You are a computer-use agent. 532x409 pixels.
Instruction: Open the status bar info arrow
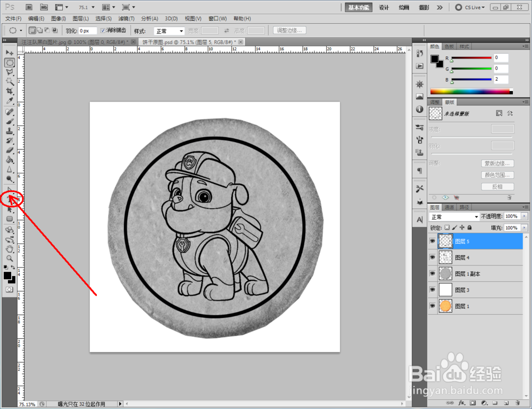tap(120, 404)
